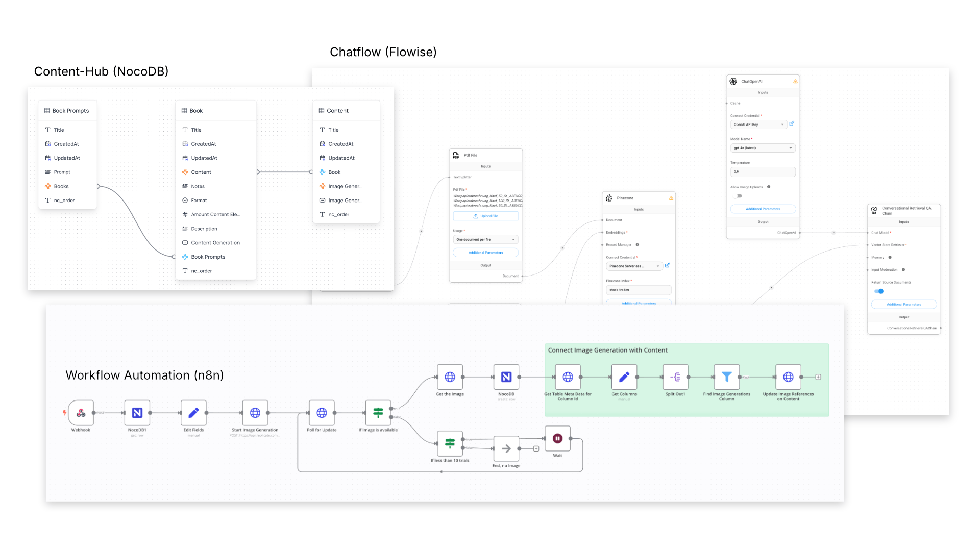The width and height of the screenshot is (980, 551).
Task: Open the Usage dropdown showing One document per file
Action: click(x=485, y=239)
